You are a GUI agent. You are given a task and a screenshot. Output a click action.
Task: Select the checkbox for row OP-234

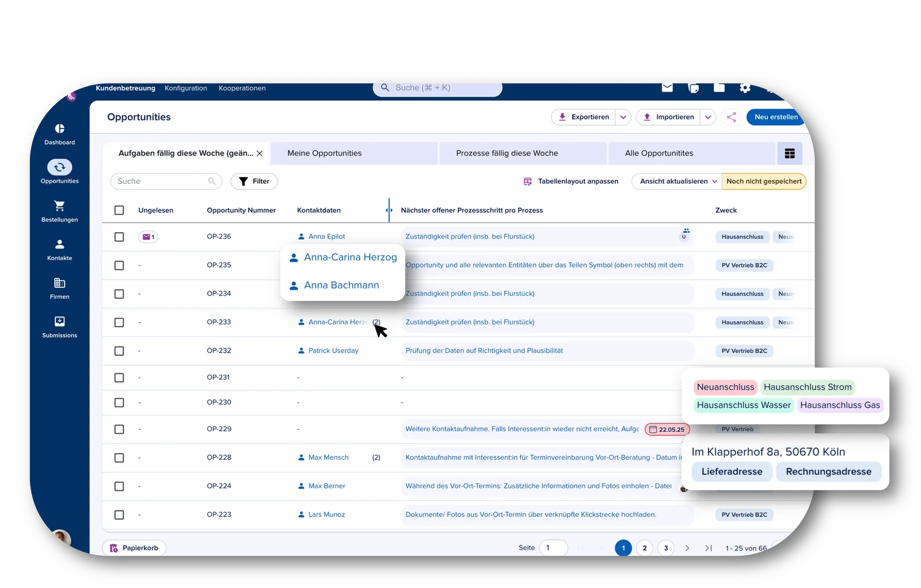(x=119, y=294)
